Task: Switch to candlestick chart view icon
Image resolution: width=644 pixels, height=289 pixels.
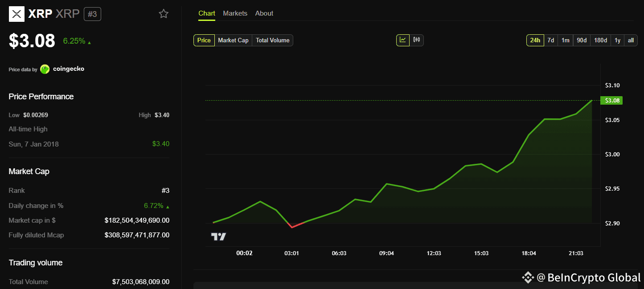Action: click(x=417, y=40)
